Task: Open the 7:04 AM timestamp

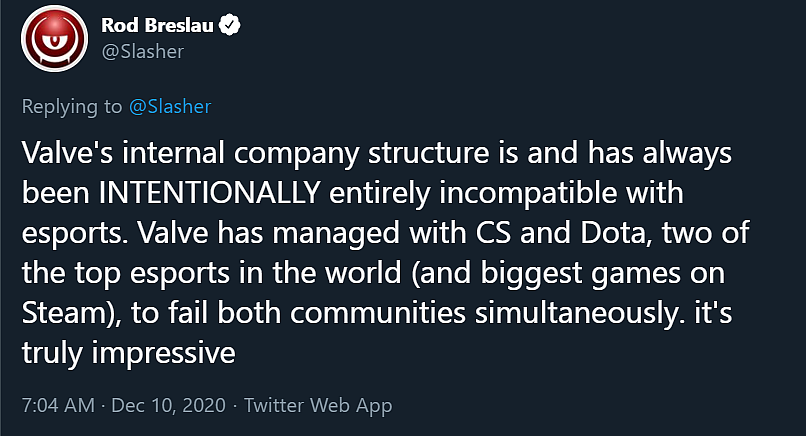Action: click(x=58, y=405)
